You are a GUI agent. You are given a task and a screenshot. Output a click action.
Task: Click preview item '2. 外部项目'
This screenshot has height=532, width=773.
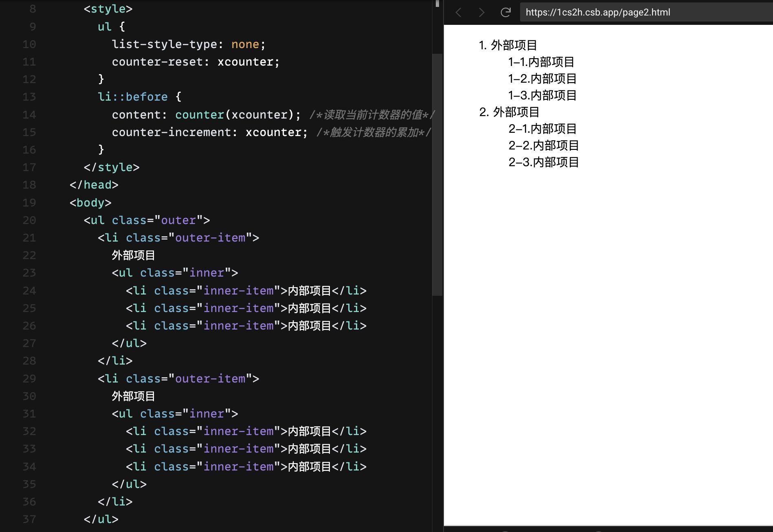(509, 112)
